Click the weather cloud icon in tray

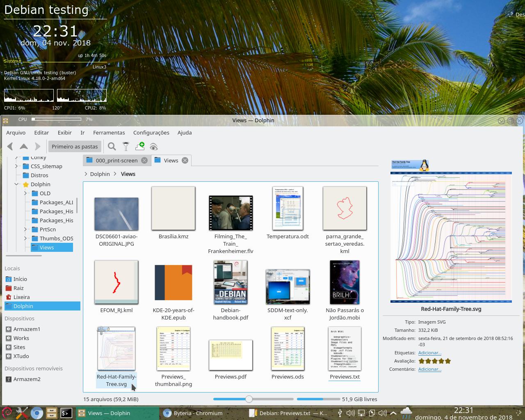[x=406, y=412]
